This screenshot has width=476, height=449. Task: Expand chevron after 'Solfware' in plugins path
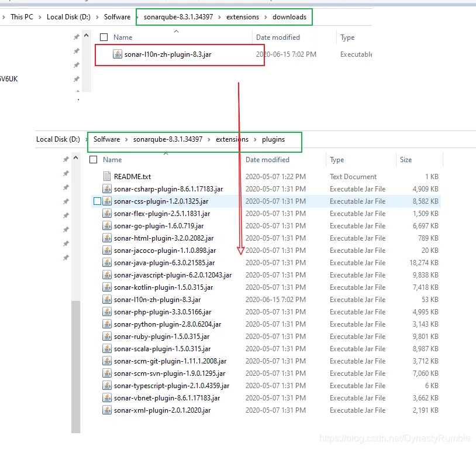point(126,139)
